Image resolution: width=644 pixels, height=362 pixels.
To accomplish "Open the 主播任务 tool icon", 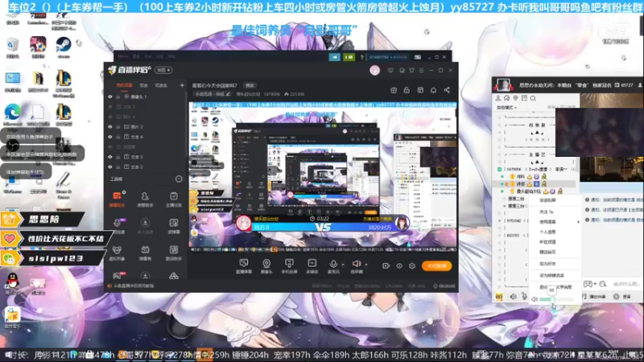I will [174, 199].
